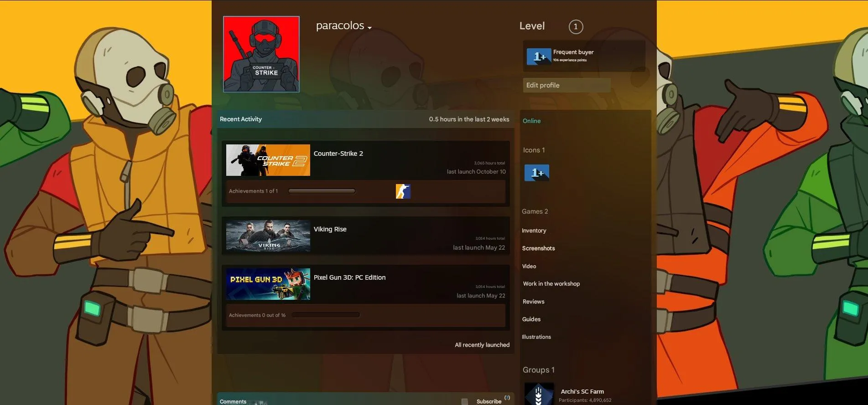The width and height of the screenshot is (868, 405).
Task: Open the Frequent buyer badge text
Action: pos(573,52)
